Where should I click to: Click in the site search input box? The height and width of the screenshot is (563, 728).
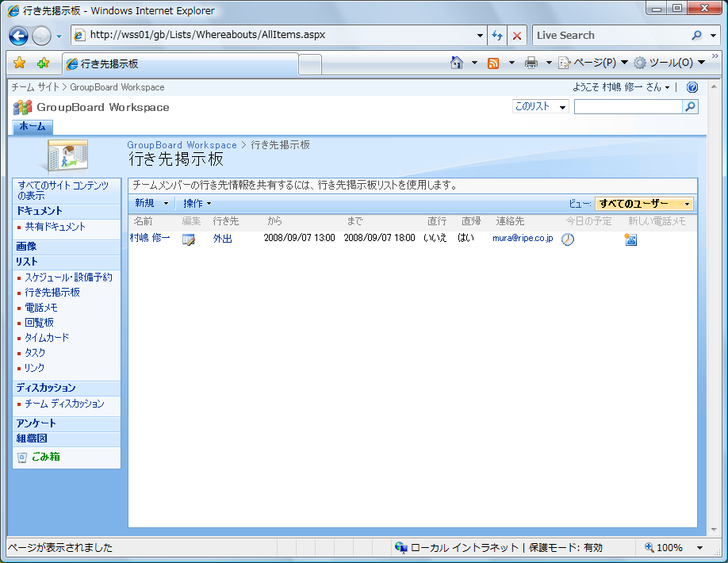tap(628, 107)
